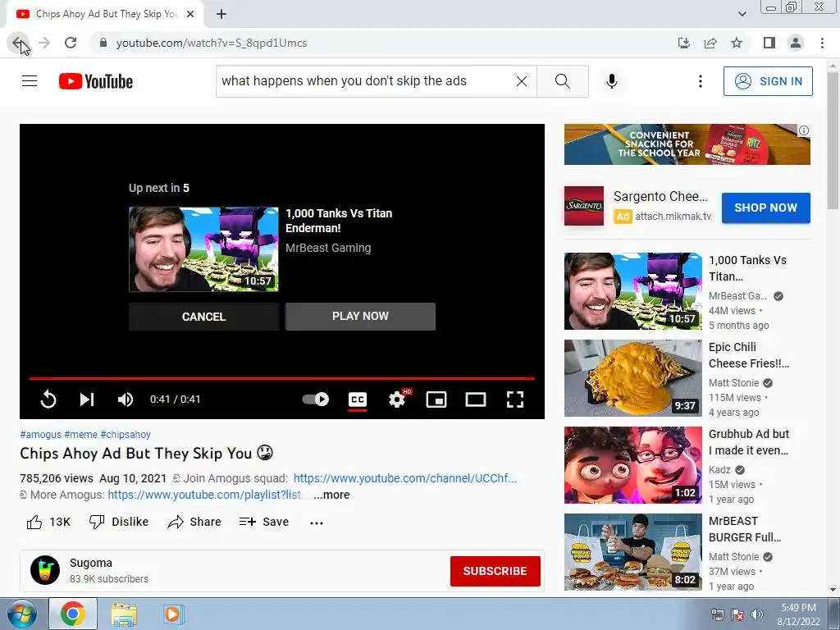Image resolution: width=840 pixels, height=630 pixels.
Task: Click the magnifying glass search button
Action: 563,81
